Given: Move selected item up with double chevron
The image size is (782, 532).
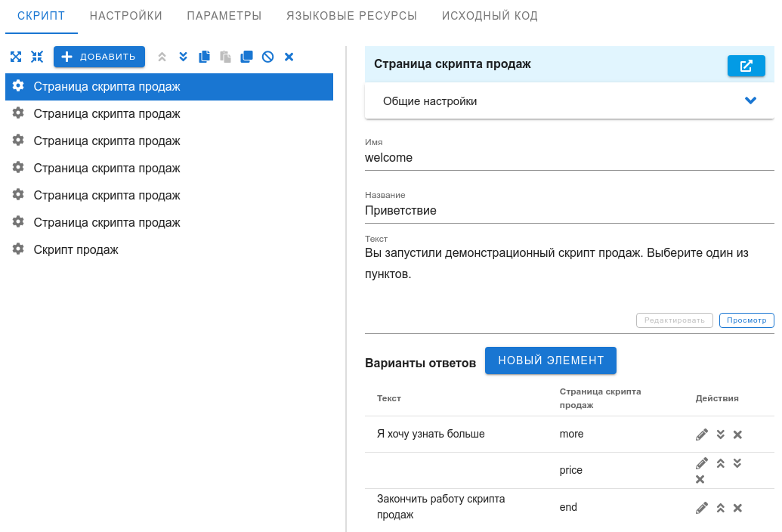Looking at the screenshot, I should (x=162, y=57).
